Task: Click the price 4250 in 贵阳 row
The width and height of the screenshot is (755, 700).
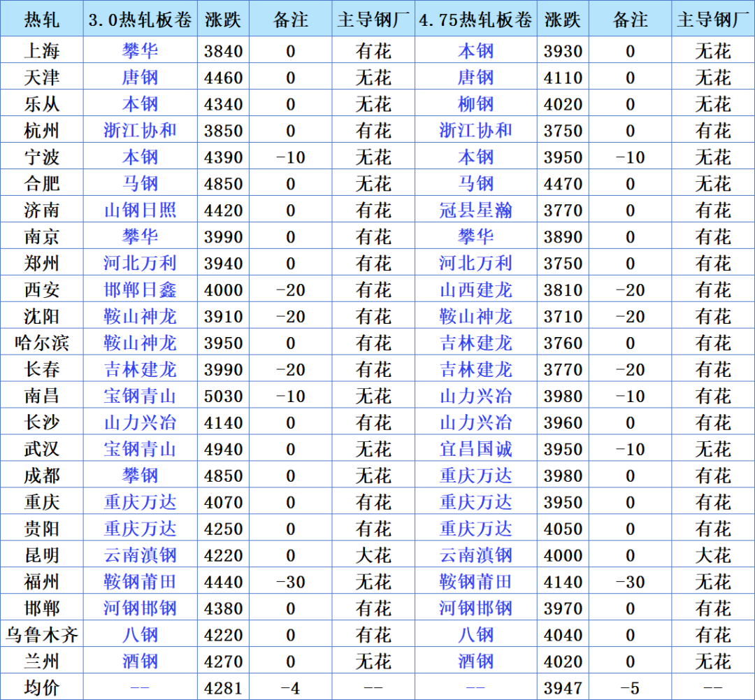Action: click(x=223, y=529)
